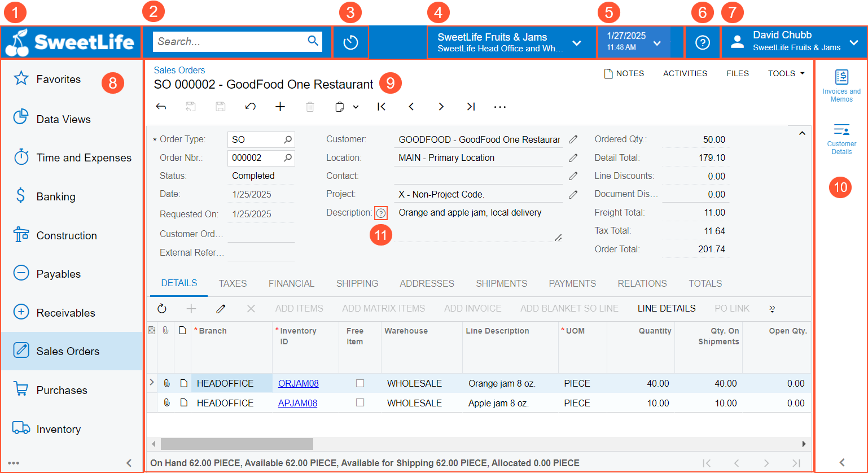Click the recent history clock icon
Viewport: 868px width, 473px height.
click(x=350, y=43)
